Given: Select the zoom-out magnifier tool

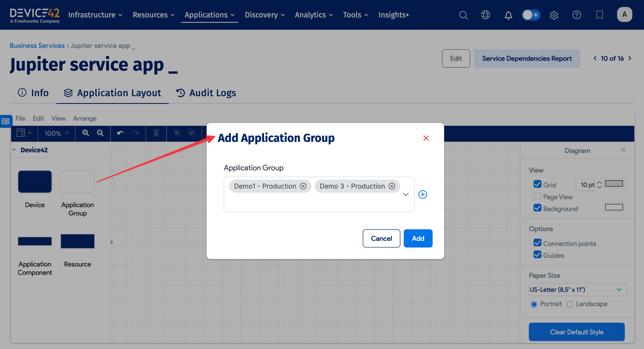Looking at the screenshot, I should [x=100, y=133].
